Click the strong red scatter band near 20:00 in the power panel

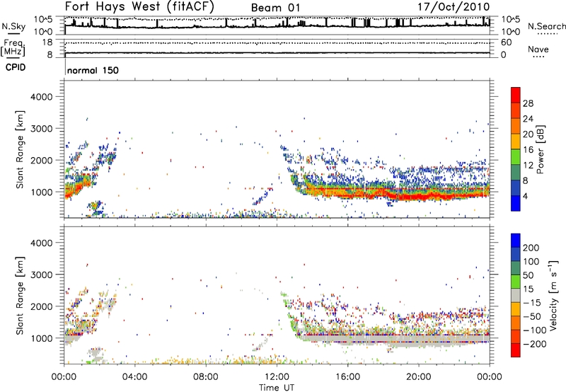pos(419,197)
